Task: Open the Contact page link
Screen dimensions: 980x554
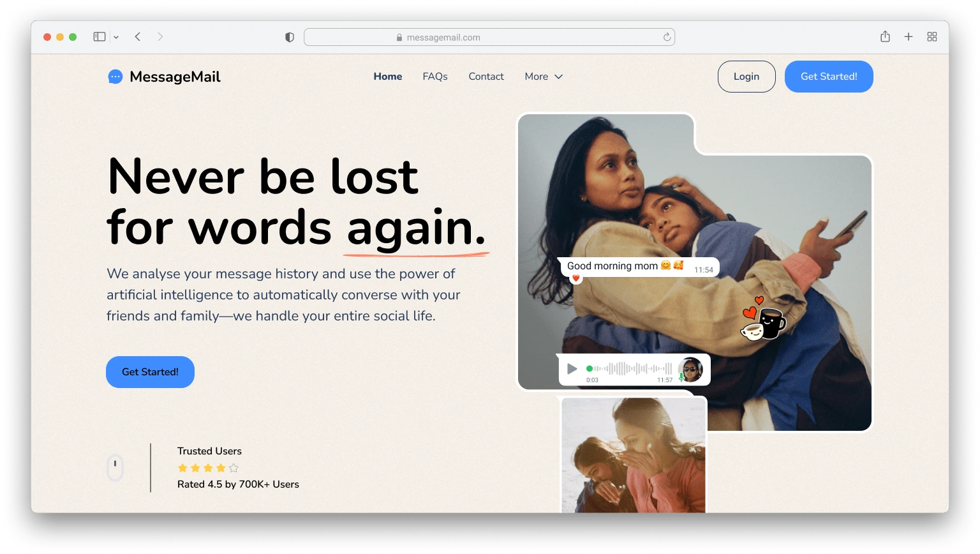Action: click(x=486, y=77)
